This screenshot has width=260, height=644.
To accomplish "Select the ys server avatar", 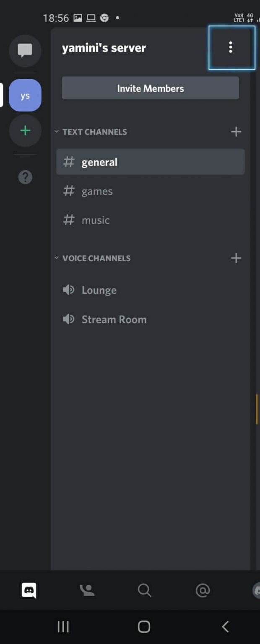I will [x=25, y=95].
